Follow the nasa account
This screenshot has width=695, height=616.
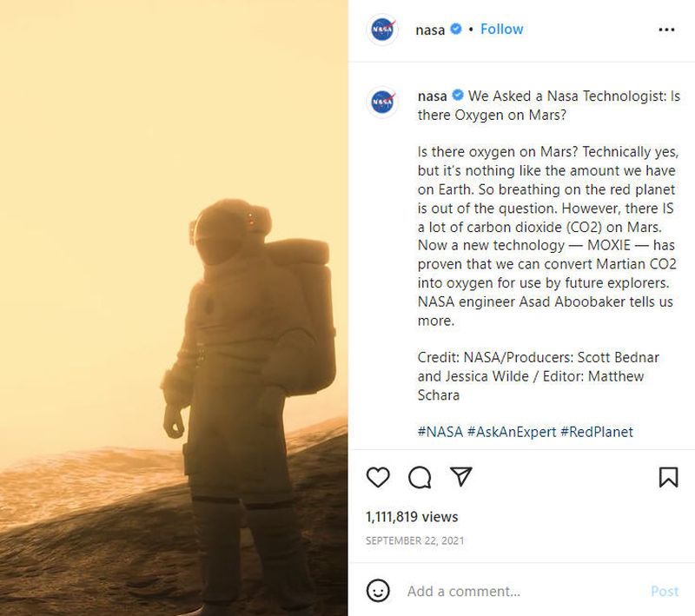502,30
